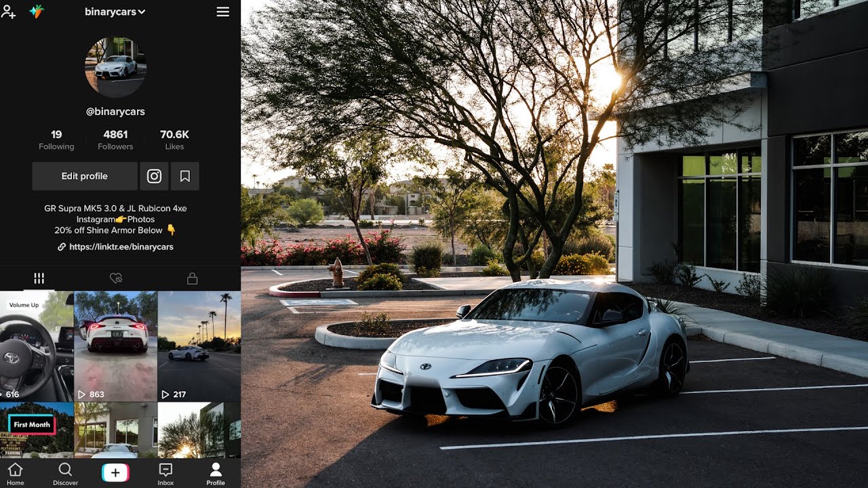Open the Discover search tab
This screenshot has width=868, height=488.
click(65, 474)
